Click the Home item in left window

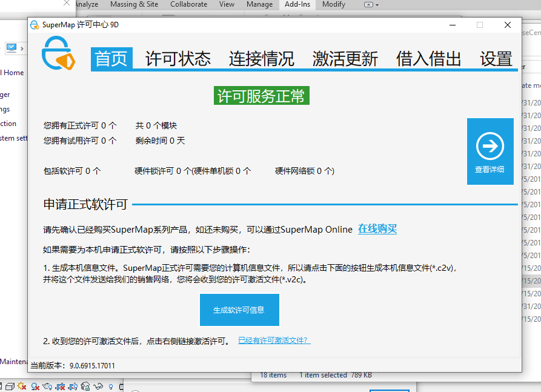point(13,73)
